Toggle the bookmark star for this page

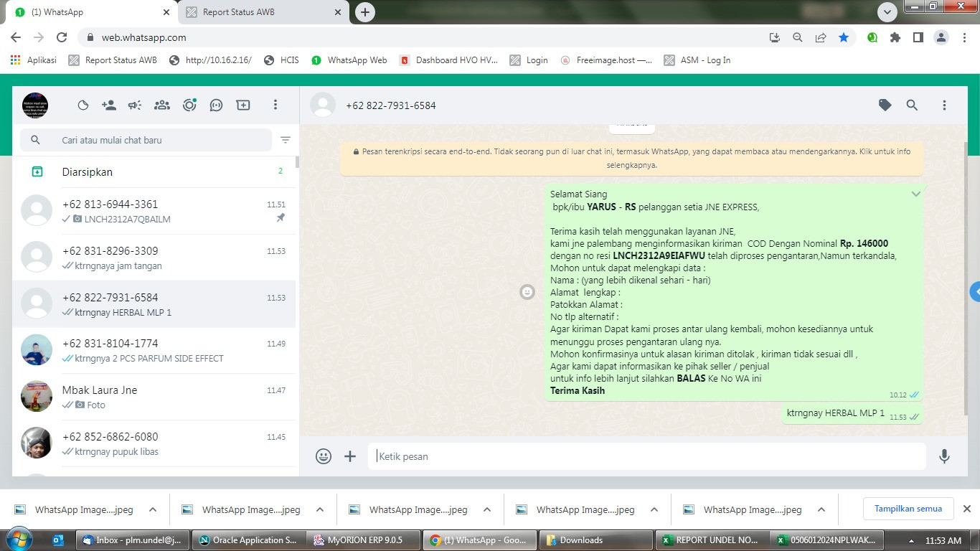[x=844, y=37]
